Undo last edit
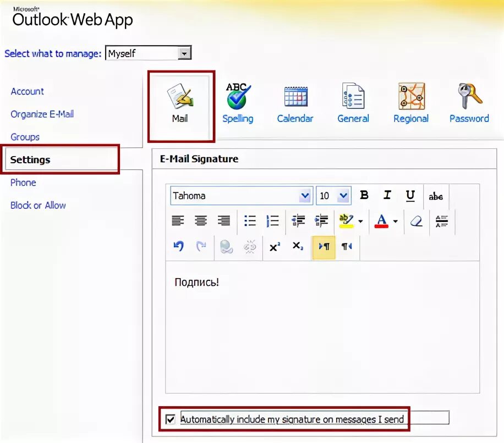 [x=178, y=246]
